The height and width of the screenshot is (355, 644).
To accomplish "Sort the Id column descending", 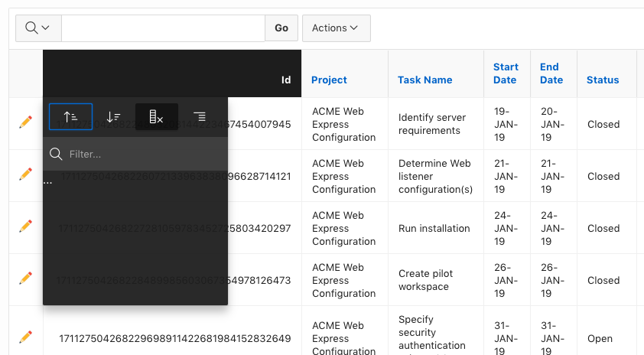I will tap(113, 117).
